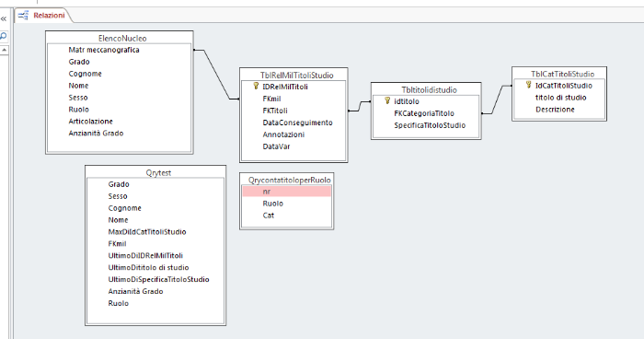Image resolution: width=644 pixels, height=339 pixels.
Task: Select the UltimoDiIDRelMilTitoli field
Action: coord(145,256)
